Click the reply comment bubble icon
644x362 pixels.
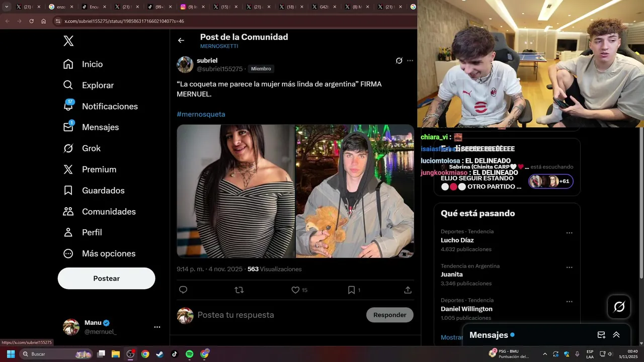[183, 290]
